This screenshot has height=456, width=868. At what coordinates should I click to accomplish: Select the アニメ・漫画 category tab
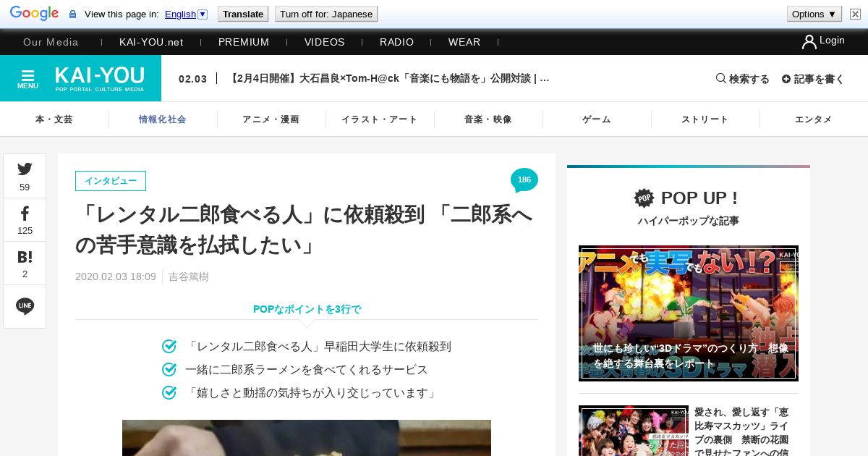pos(271,119)
